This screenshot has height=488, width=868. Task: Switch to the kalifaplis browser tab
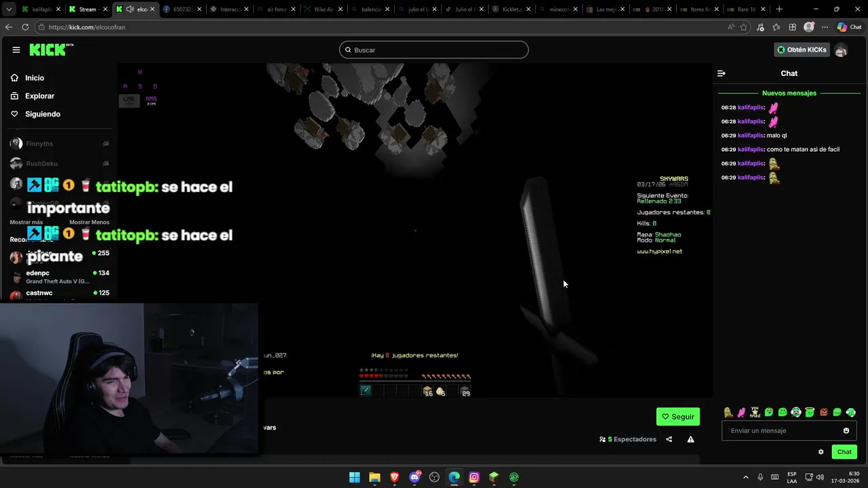coord(41,9)
